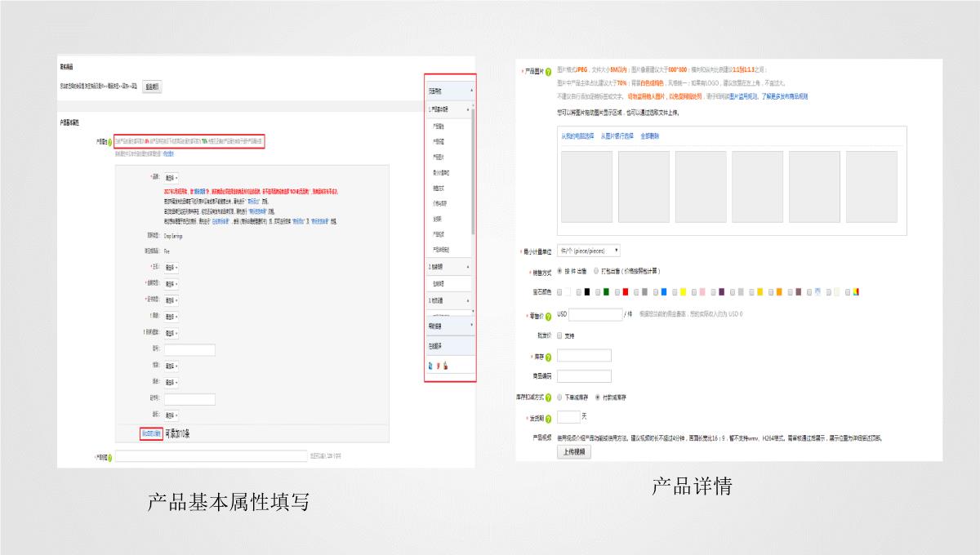Click the help icon beside 发货期
The width and height of the screenshot is (980, 555).
(x=548, y=419)
